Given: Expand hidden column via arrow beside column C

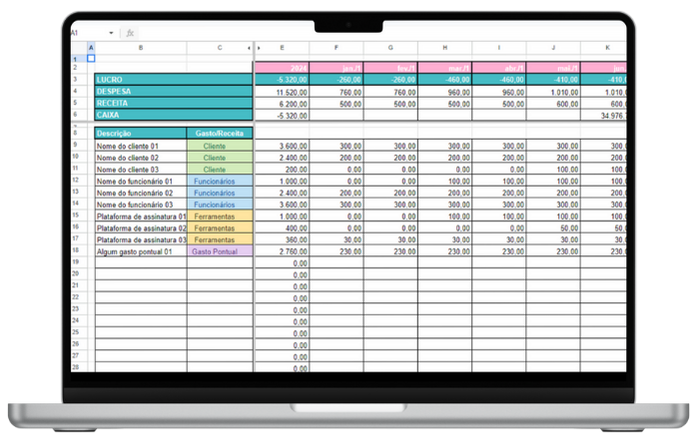Looking at the screenshot, I should pyautogui.click(x=249, y=48).
